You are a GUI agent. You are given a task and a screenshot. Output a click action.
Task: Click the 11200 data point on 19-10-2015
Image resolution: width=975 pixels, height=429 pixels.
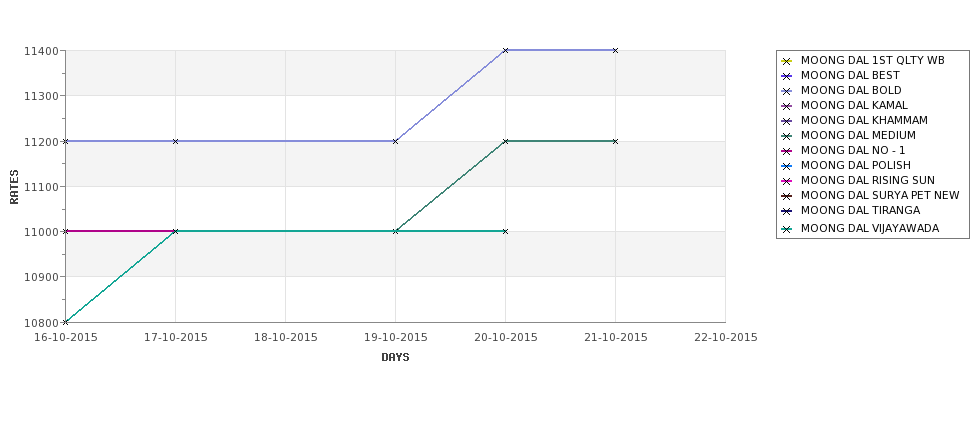coord(395,141)
